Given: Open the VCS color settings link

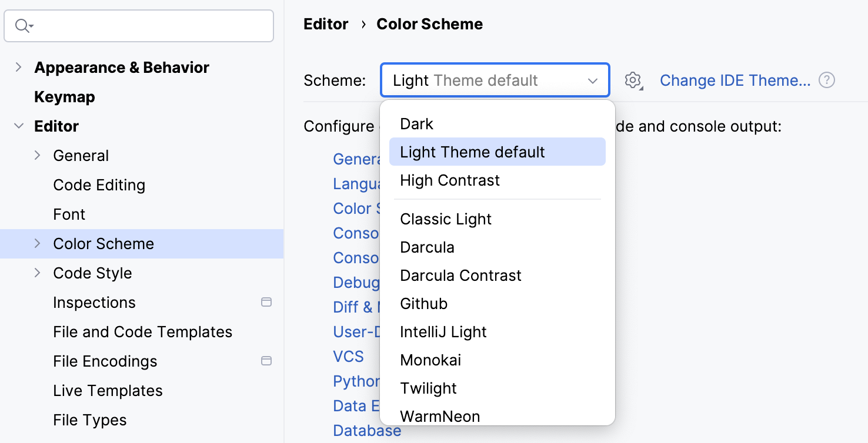Looking at the screenshot, I should click(x=348, y=356).
